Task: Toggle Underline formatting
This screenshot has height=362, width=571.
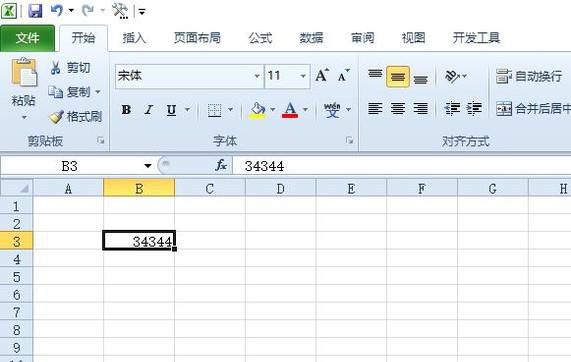Action: (171, 110)
